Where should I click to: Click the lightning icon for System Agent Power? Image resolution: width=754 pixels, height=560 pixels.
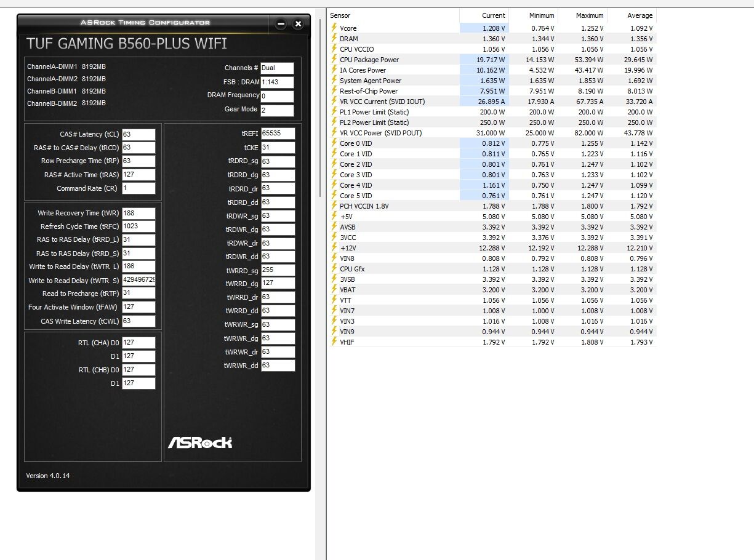click(x=334, y=81)
